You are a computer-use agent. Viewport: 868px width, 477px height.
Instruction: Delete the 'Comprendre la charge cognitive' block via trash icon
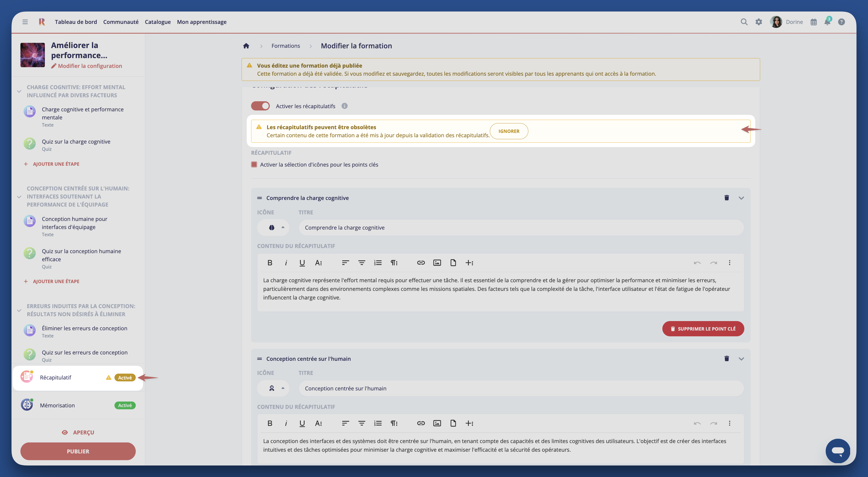tap(726, 198)
